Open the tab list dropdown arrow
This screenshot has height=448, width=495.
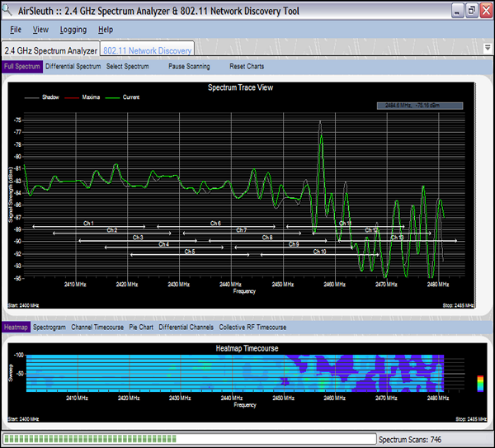[x=487, y=49]
